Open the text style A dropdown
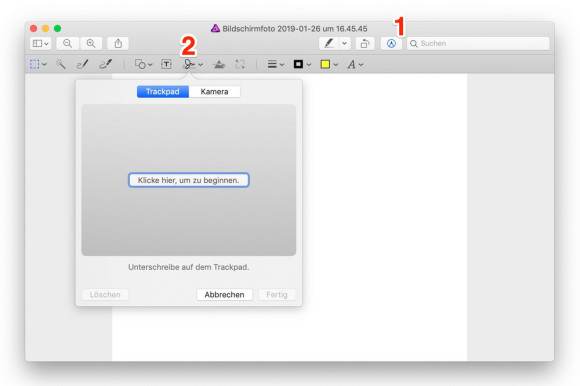 pyautogui.click(x=355, y=65)
